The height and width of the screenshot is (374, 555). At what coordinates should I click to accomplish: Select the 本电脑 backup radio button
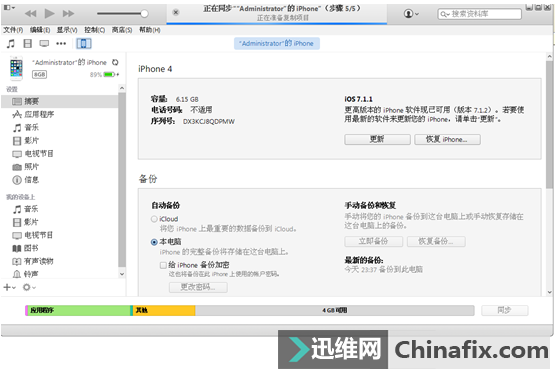click(154, 242)
